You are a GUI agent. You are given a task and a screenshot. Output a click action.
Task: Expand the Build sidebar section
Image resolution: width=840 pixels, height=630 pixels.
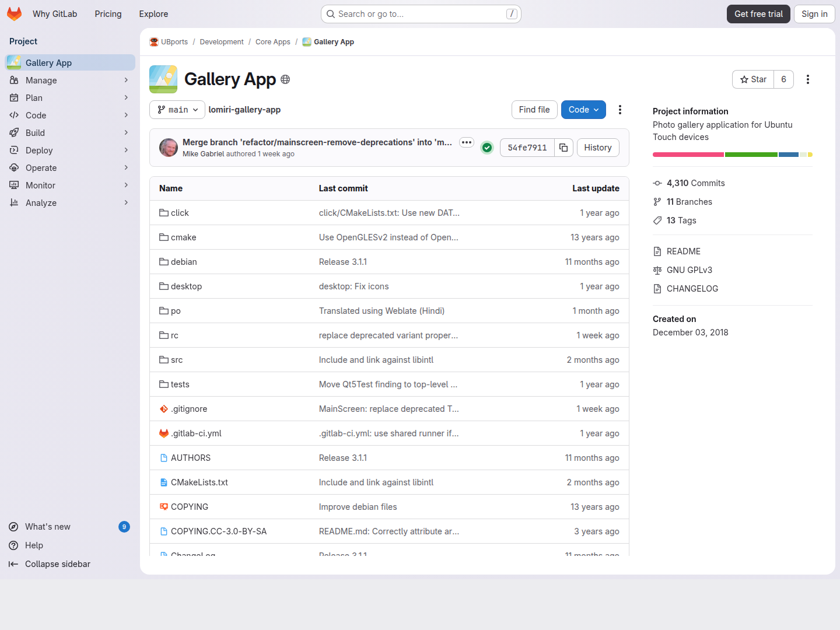click(x=70, y=133)
